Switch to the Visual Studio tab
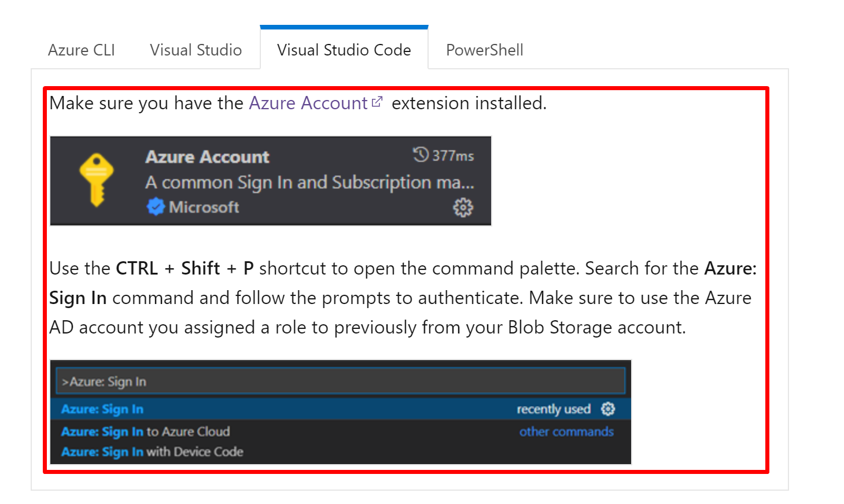This screenshot has width=844, height=504. 196,50
